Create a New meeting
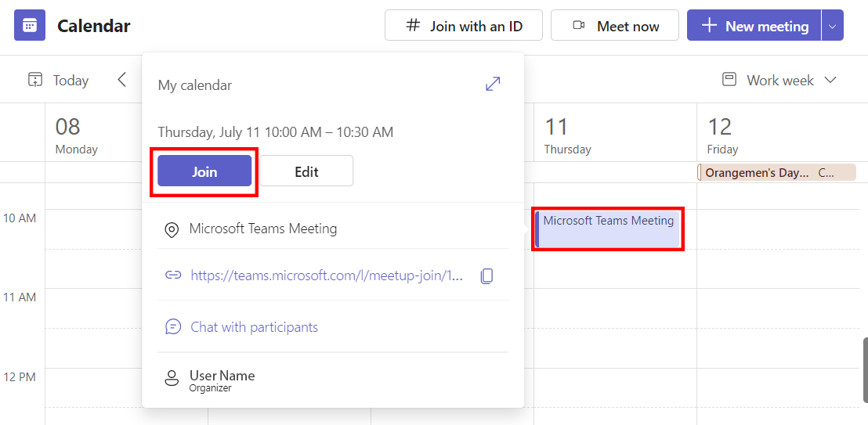 click(754, 26)
